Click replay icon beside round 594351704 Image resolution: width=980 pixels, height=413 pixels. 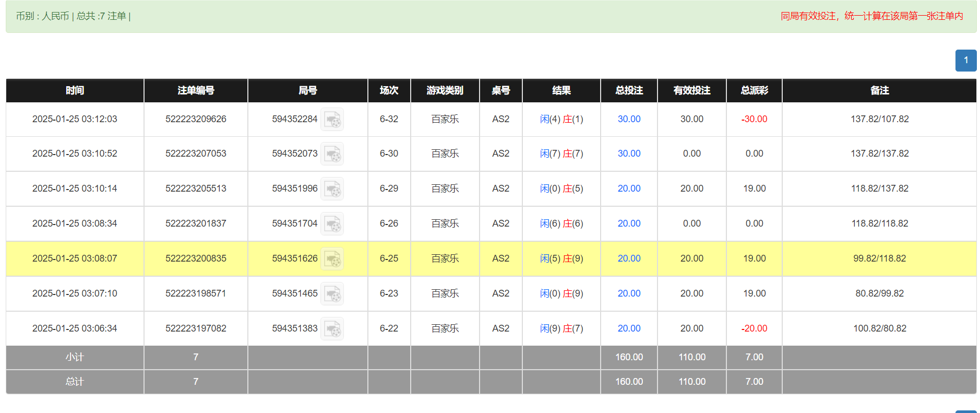click(x=332, y=224)
